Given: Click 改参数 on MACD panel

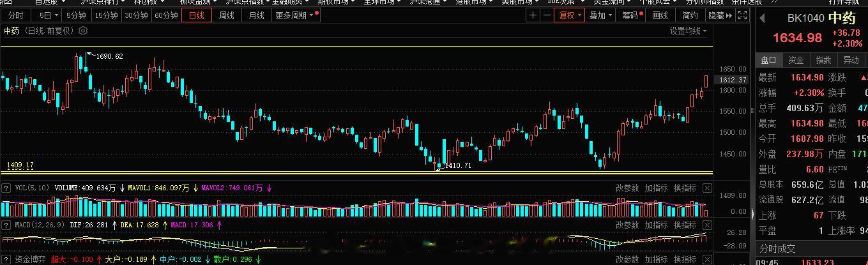Looking at the screenshot, I should pos(627,225).
